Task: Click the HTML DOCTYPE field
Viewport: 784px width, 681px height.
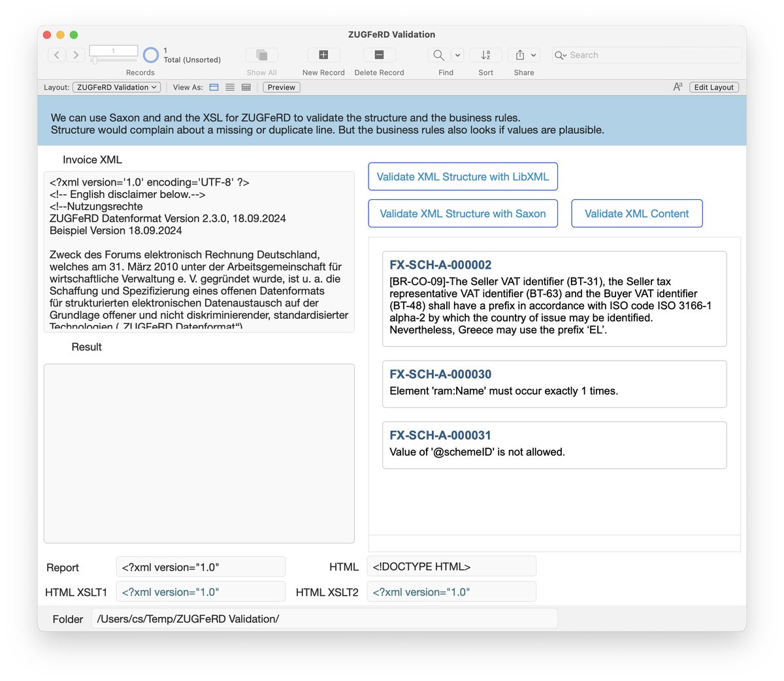Action: tap(451, 567)
